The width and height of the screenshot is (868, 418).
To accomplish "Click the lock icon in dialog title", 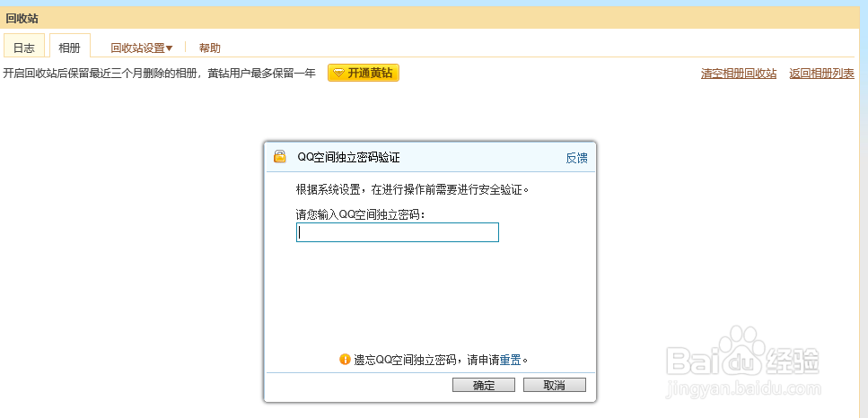I will point(279,156).
